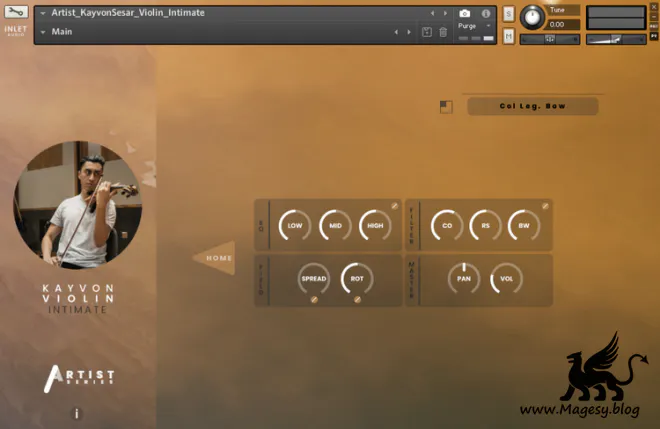
Task: Go to next Main snapshot arrow
Action: 409,32
